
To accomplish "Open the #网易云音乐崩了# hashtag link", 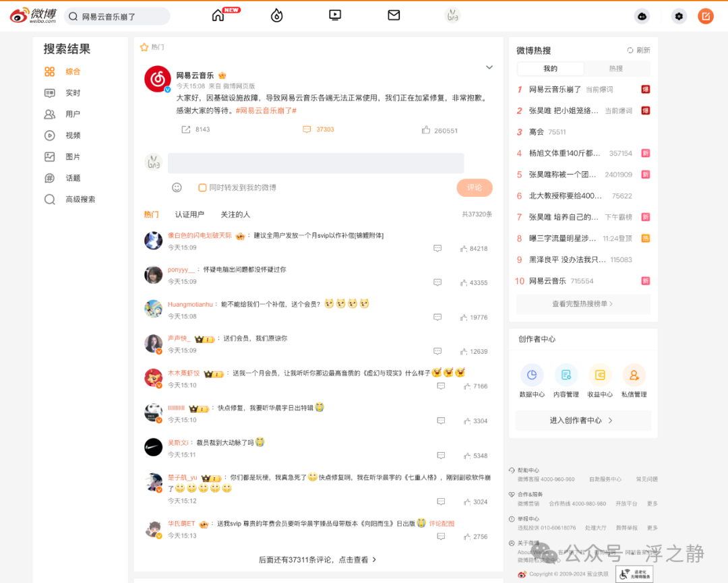I will pyautogui.click(x=266, y=111).
